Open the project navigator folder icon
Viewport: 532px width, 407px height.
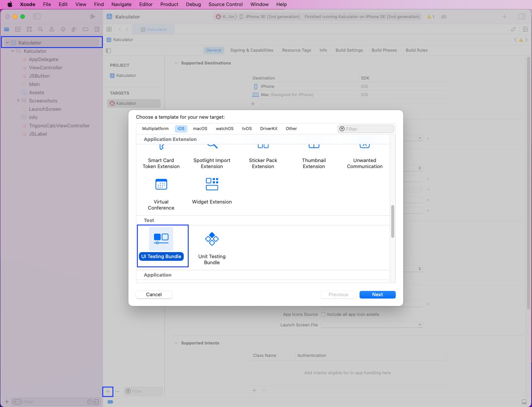tap(6, 29)
